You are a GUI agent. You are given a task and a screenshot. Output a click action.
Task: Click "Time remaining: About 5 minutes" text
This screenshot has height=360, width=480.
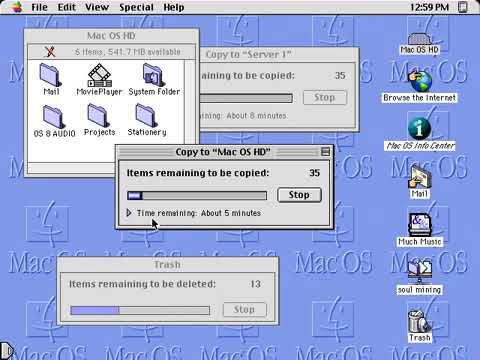point(199,213)
